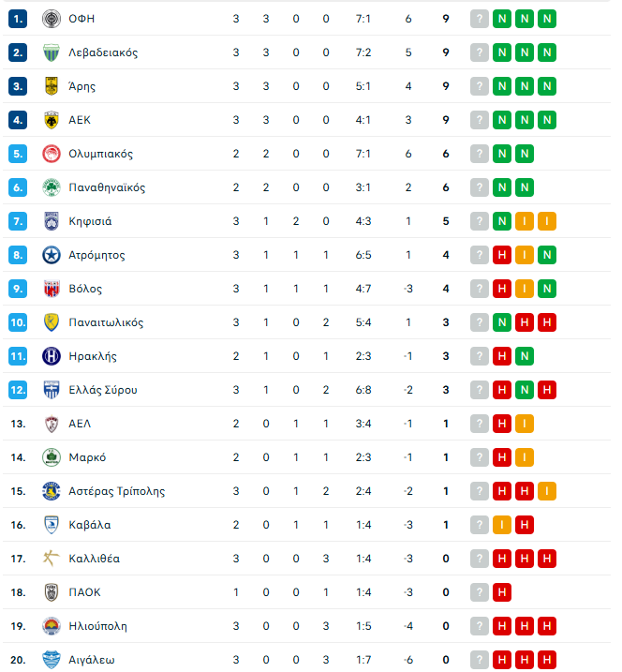Viewport: 622px width, 672px height.
Task: Click the Παναιτωλικός yellow crest
Action: click(x=52, y=322)
